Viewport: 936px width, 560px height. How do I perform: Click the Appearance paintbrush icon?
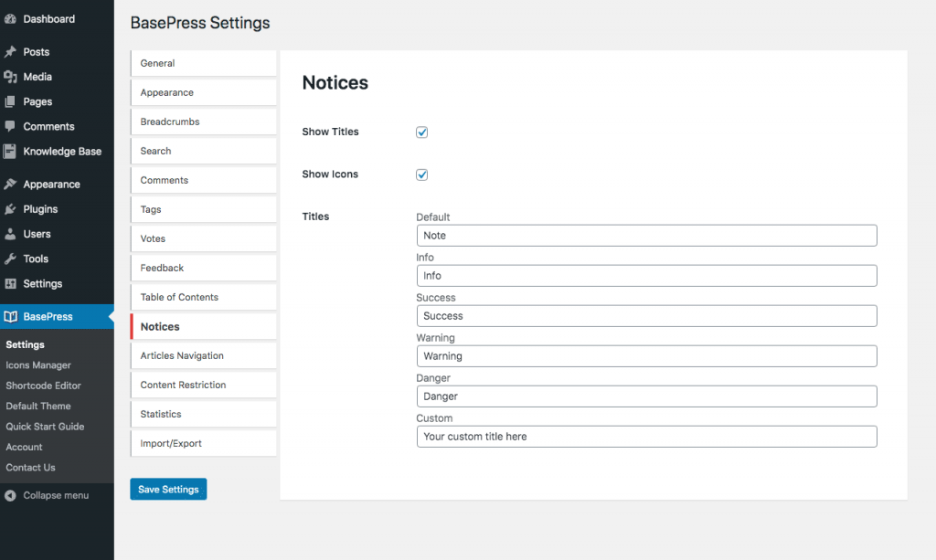point(10,185)
